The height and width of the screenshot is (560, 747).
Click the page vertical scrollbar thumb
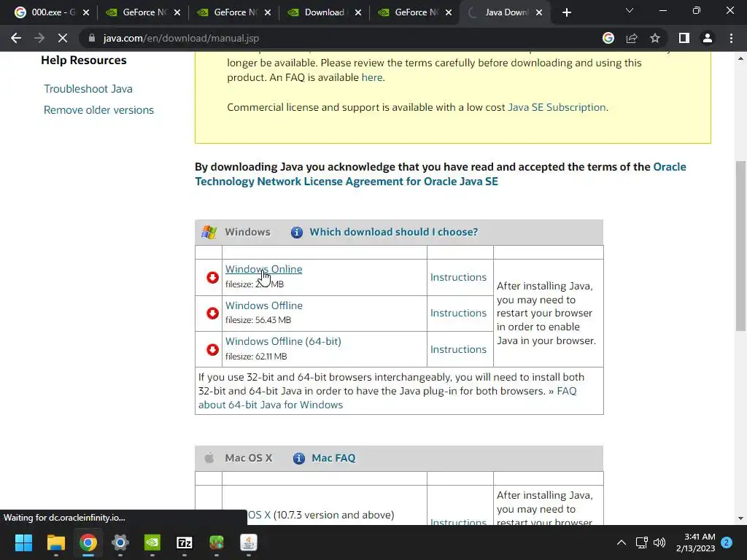tap(740, 246)
